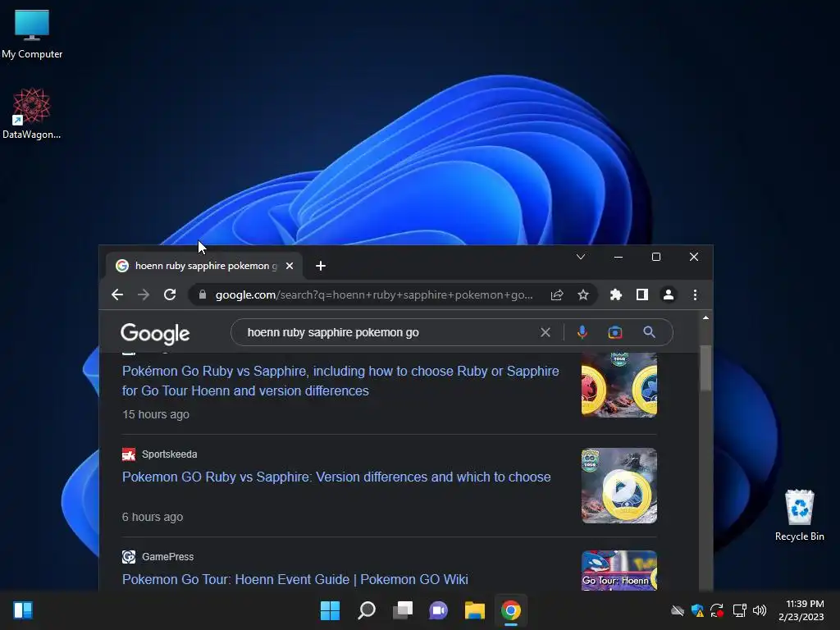Open a new Chrome tab

[x=321, y=266]
